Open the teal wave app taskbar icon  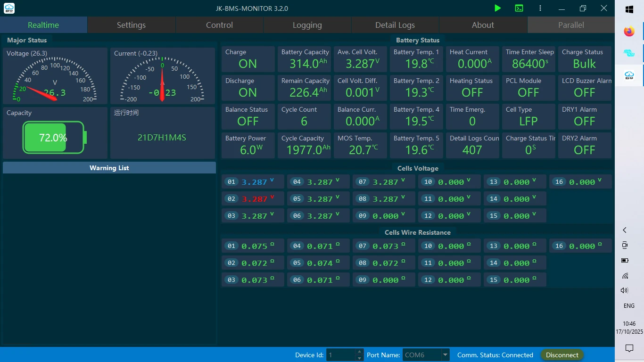pos(629,53)
